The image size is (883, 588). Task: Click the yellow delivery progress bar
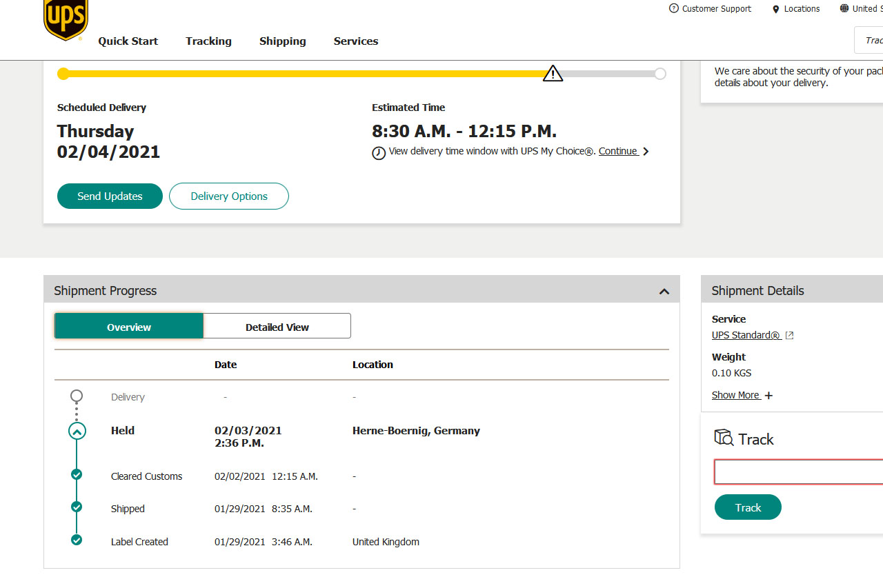coord(308,74)
